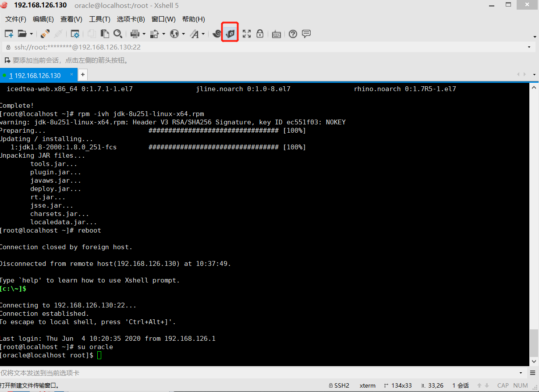Screen dimensions: 539x392
Task: Open the 编辑(E) menu
Action: pyautogui.click(x=43, y=19)
